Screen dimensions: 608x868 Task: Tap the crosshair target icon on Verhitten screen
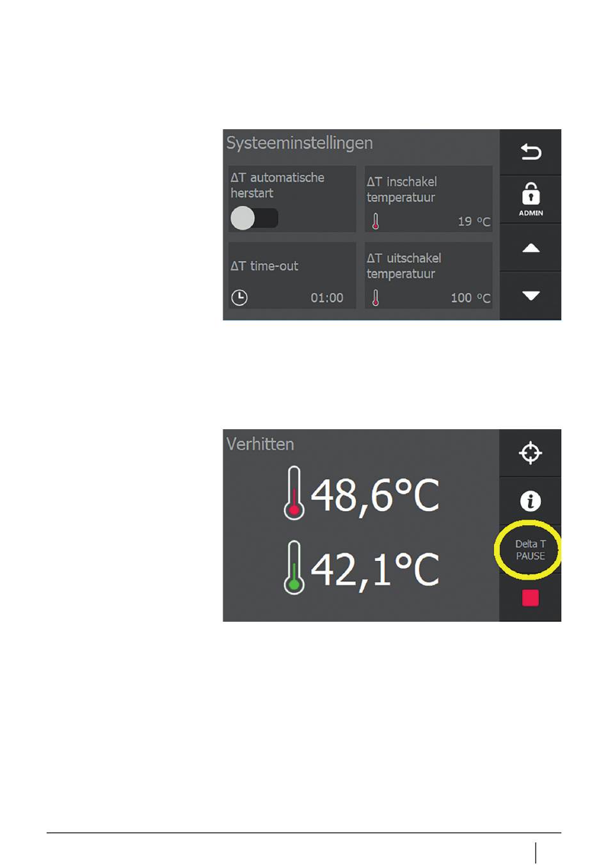click(531, 453)
